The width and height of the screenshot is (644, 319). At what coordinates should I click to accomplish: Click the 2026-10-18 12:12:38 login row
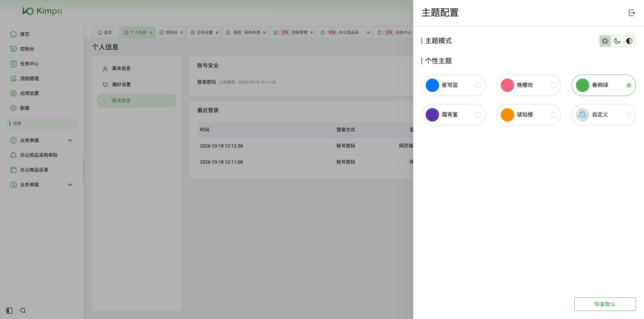[305, 146]
